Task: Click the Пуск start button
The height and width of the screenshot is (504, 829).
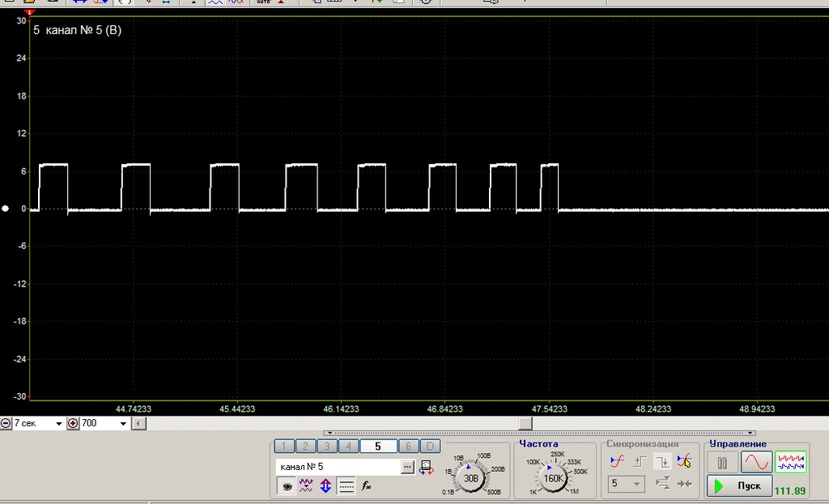Action: [739, 486]
